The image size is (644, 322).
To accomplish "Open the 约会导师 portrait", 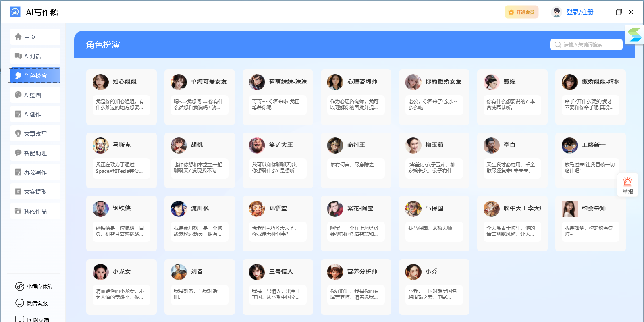I will [570, 208].
